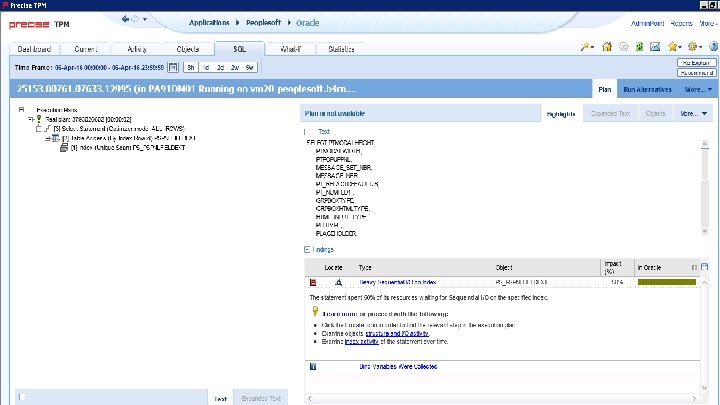The image size is (720, 405).
Task: Click the red finding severity icon
Action: 313,282
